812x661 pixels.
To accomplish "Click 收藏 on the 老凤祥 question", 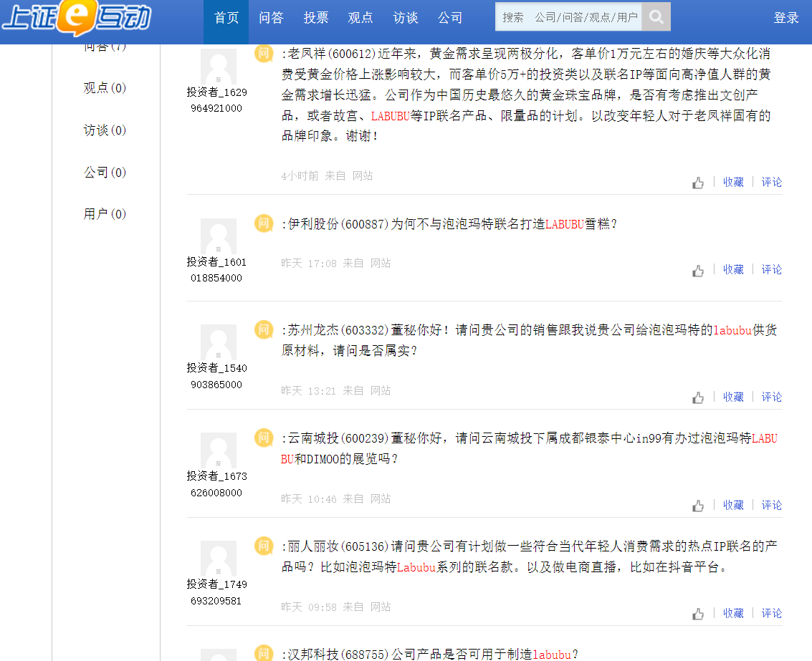I will click(733, 183).
